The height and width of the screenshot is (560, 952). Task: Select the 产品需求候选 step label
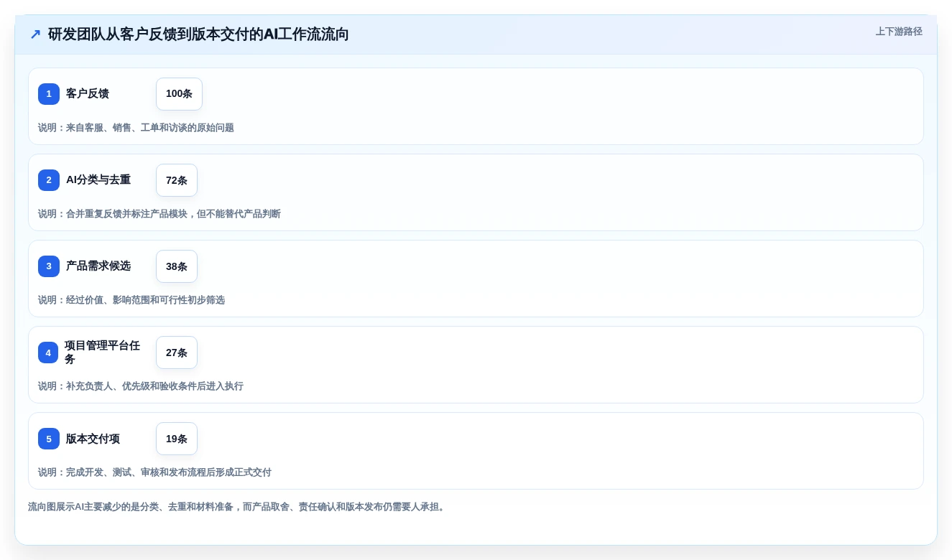pos(98,266)
